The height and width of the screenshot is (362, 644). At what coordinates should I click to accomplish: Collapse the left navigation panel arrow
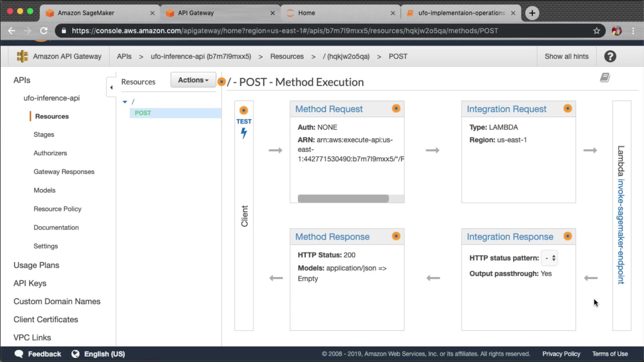[111, 87]
